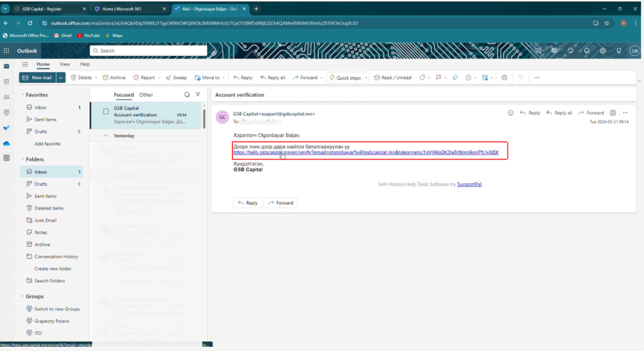Click Report in the ribbon

click(x=144, y=78)
